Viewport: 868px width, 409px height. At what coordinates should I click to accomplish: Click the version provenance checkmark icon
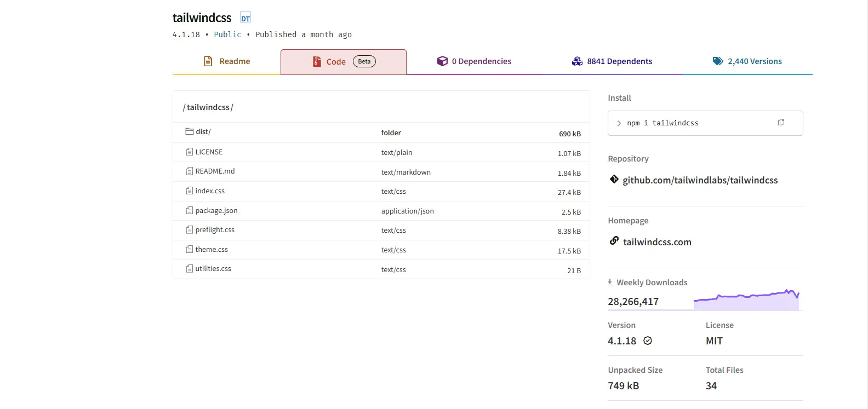point(648,341)
